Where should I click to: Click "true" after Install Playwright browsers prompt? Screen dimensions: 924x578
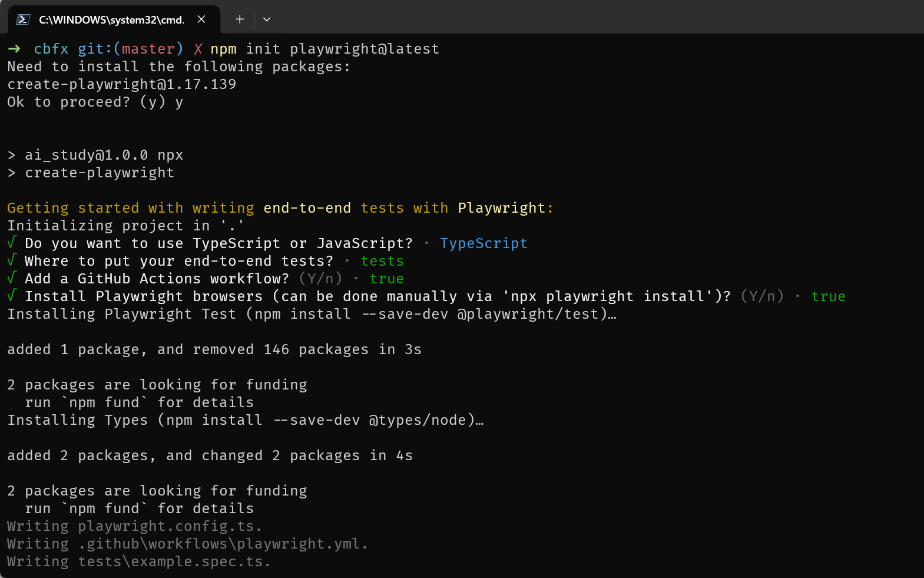[x=828, y=296]
